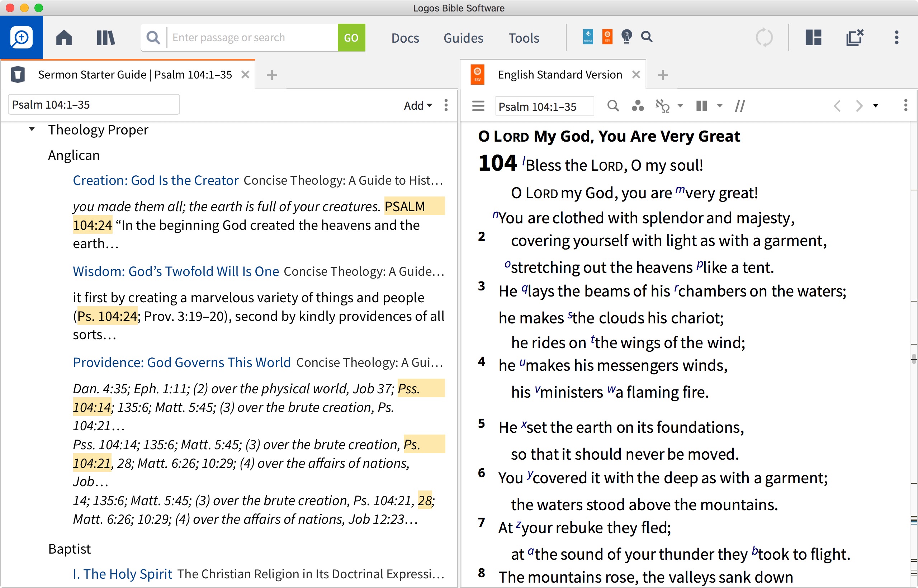Open the ESV table of contents icon
The width and height of the screenshot is (918, 588).
(x=478, y=106)
